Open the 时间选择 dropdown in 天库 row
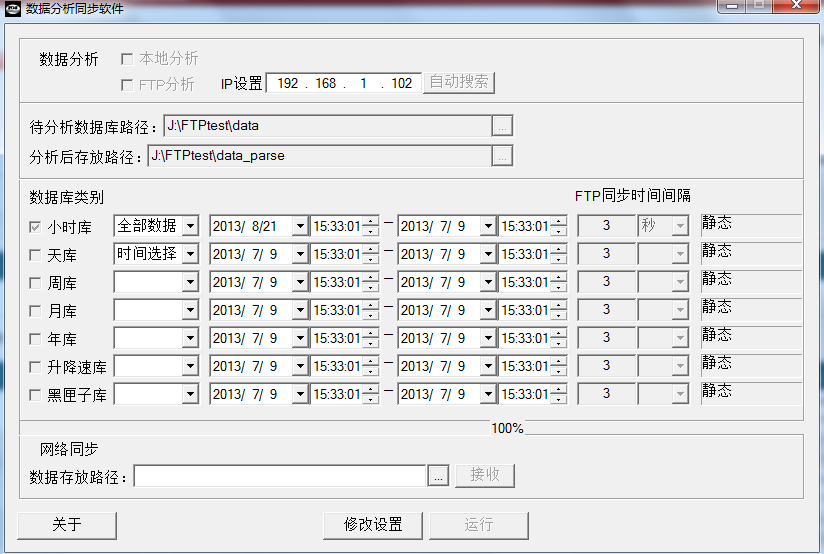The height and width of the screenshot is (554, 824). click(x=190, y=254)
